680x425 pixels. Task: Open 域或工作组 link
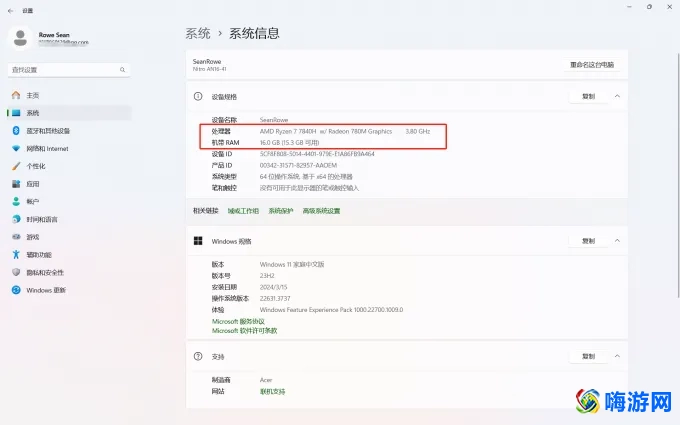pyautogui.click(x=243, y=211)
